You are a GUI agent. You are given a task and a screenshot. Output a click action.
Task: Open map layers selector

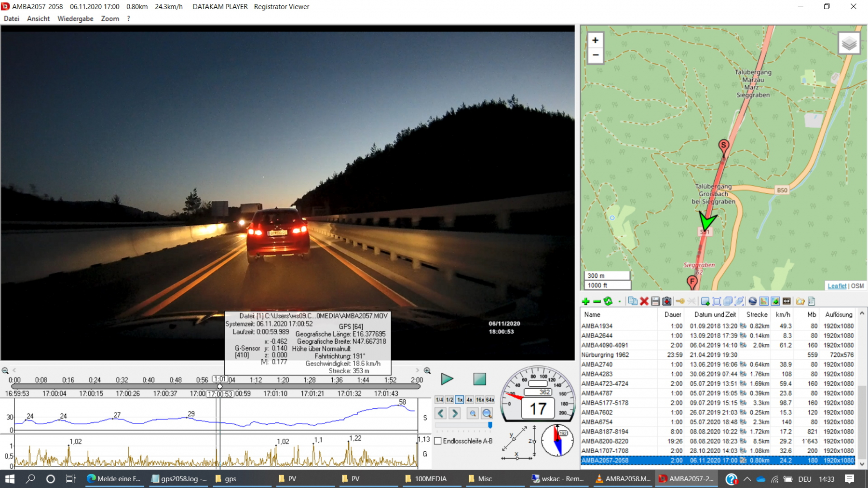click(x=849, y=44)
